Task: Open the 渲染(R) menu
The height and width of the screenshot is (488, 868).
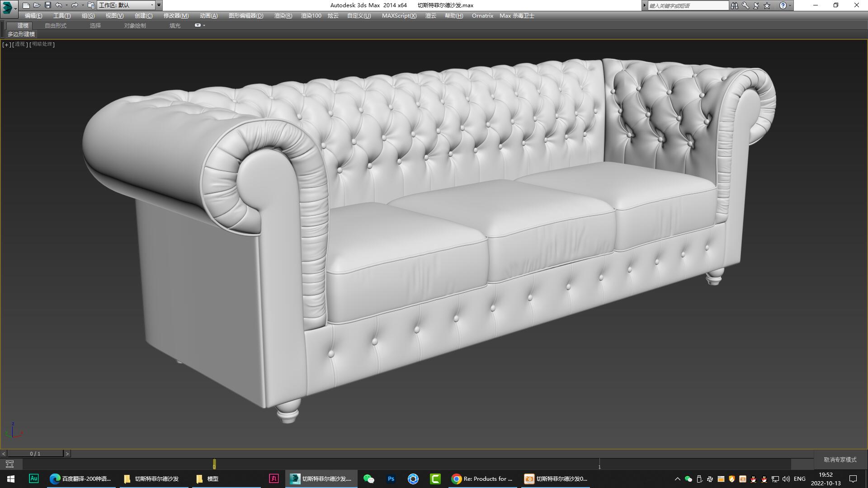Action: (282, 15)
